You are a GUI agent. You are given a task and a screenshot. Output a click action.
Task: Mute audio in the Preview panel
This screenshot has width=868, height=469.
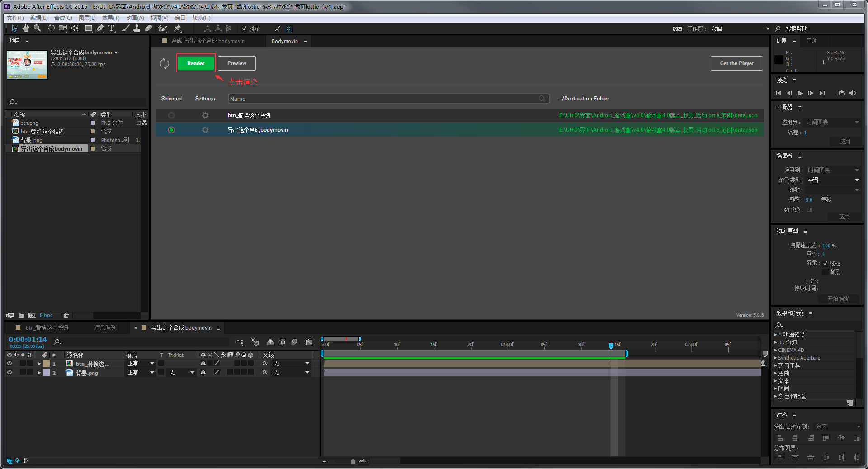click(853, 93)
